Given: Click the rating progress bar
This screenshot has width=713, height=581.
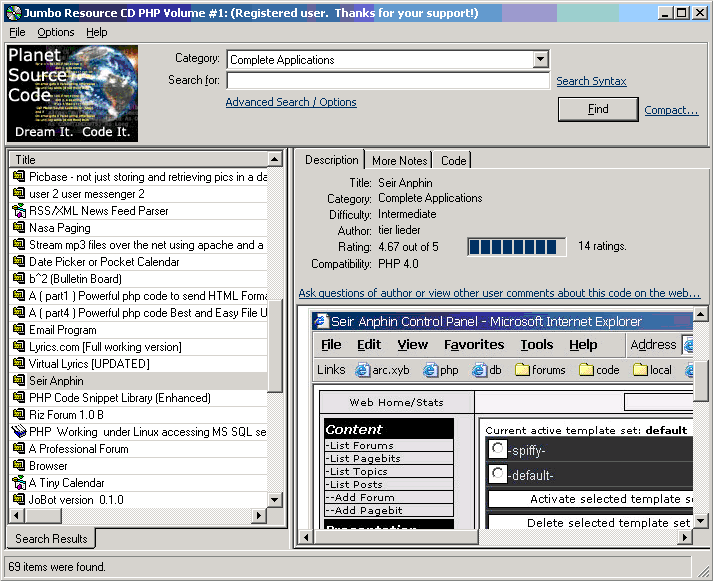Looking at the screenshot, I should point(517,247).
